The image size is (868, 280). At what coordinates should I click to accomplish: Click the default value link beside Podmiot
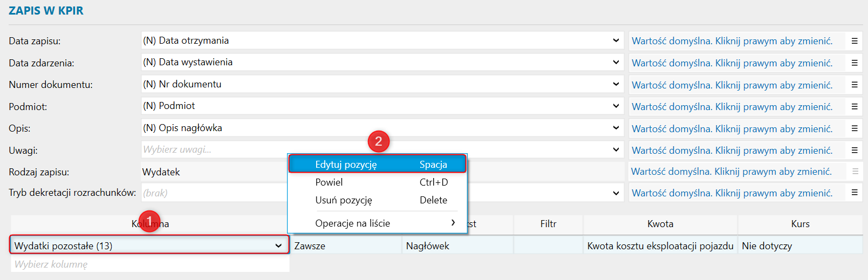click(x=732, y=107)
